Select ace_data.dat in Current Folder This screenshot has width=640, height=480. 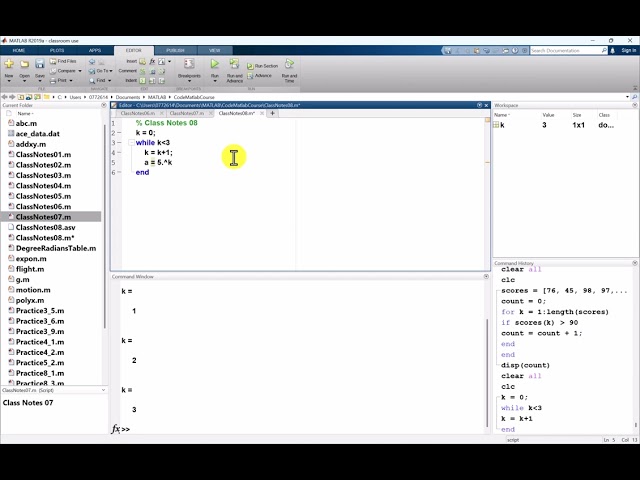pyautogui.click(x=38, y=133)
